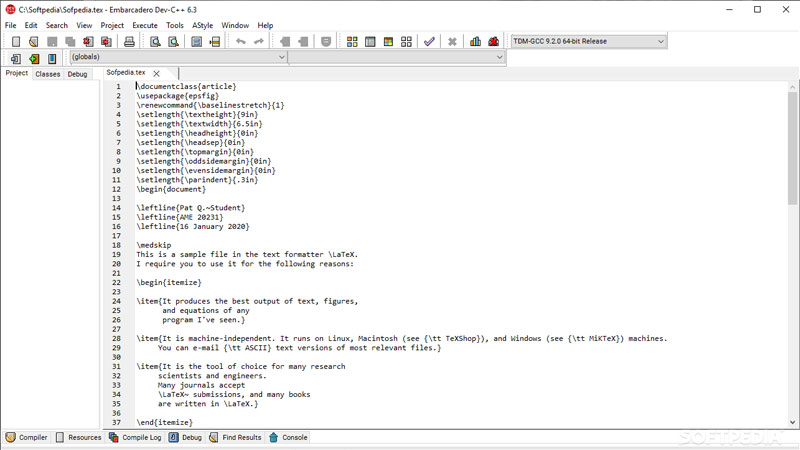800x450 pixels.
Task: Click the Compile and Run colored-squares icon
Action: pyautogui.click(x=388, y=42)
